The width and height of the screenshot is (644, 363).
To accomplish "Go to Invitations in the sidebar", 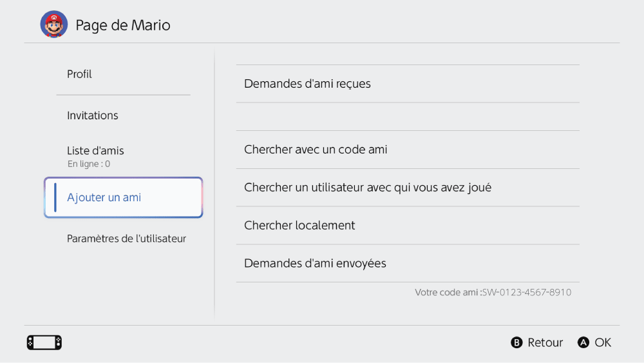I will coord(93,115).
